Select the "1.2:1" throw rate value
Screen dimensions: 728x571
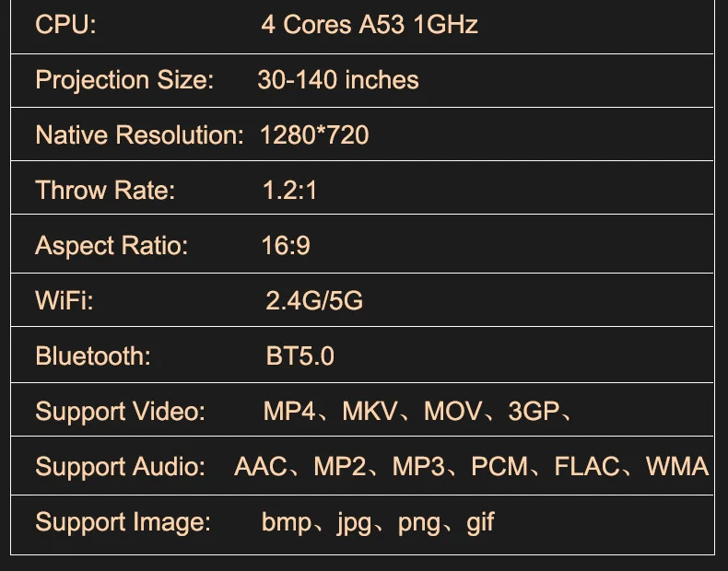289,191
